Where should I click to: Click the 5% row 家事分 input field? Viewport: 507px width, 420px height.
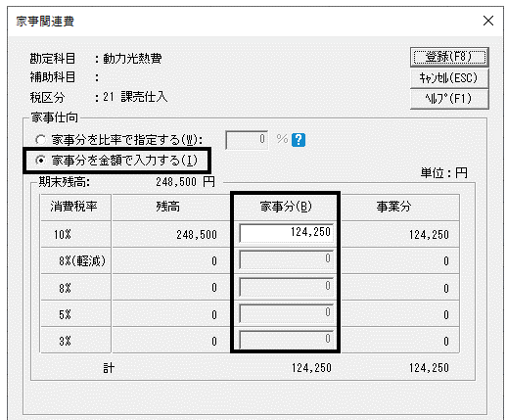point(286,312)
